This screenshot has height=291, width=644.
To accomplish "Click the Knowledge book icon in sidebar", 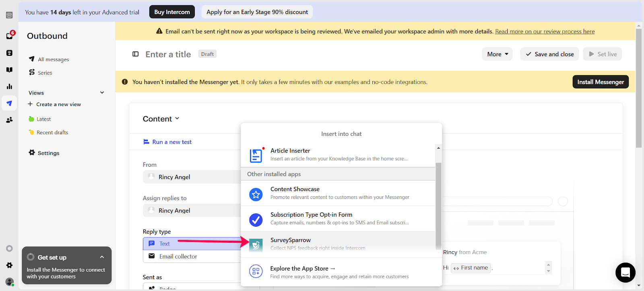I will click(x=9, y=70).
